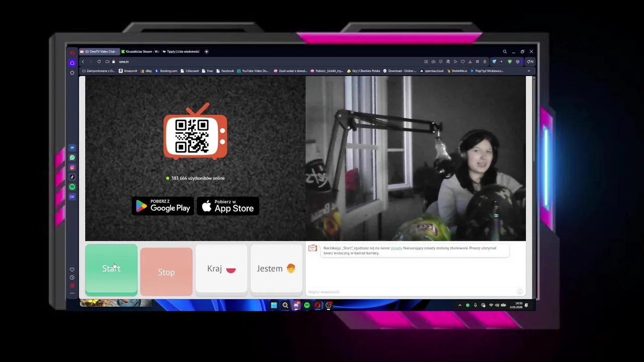Click the 383 666 użytkowników online text
The height and width of the screenshot is (362, 644).
[198, 178]
